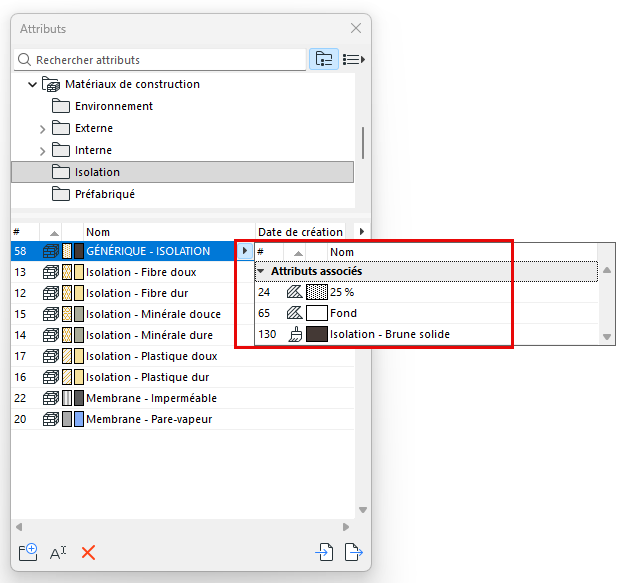Viewport: 626px width, 583px height.
Task: Click yellow surface swatch of Isolation - Plastique dur
Action: tap(79, 377)
